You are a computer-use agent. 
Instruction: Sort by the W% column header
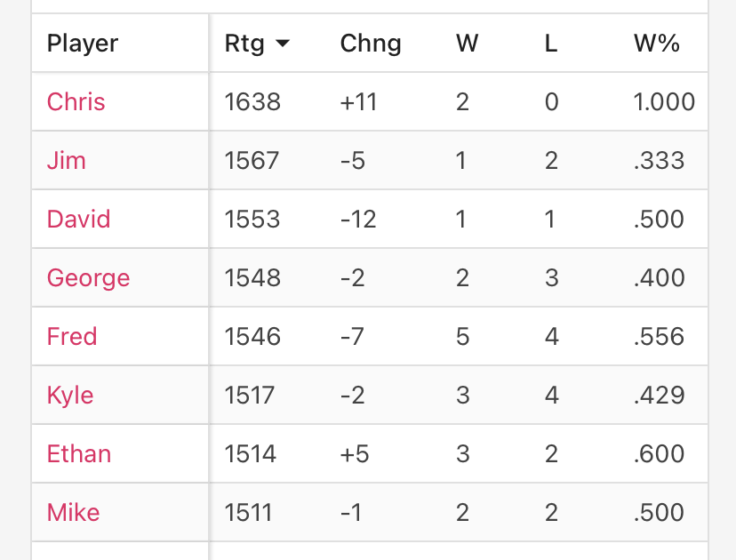(656, 44)
